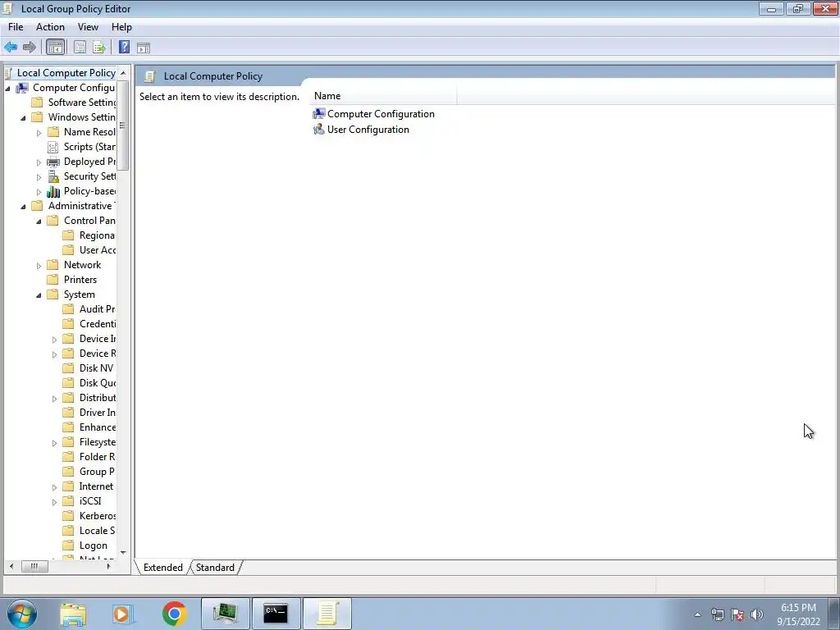
Task: Collapse the Computer Configuration tree node
Action: coord(7,88)
